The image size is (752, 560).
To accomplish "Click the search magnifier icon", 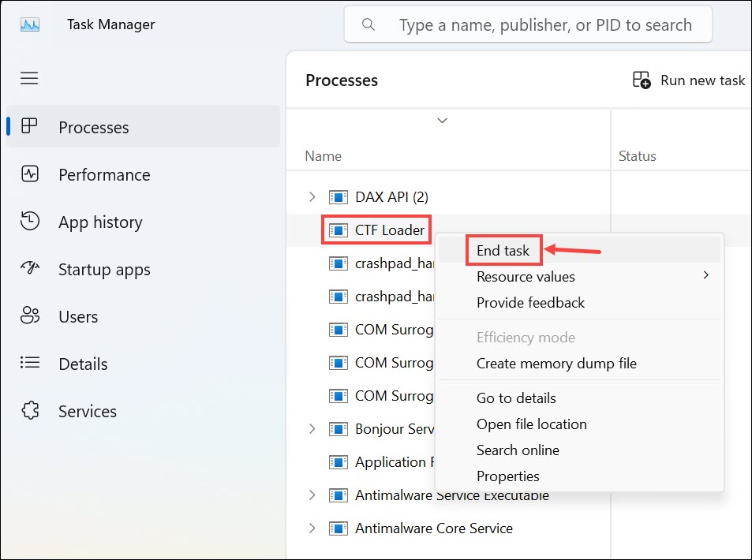I will 368,24.
